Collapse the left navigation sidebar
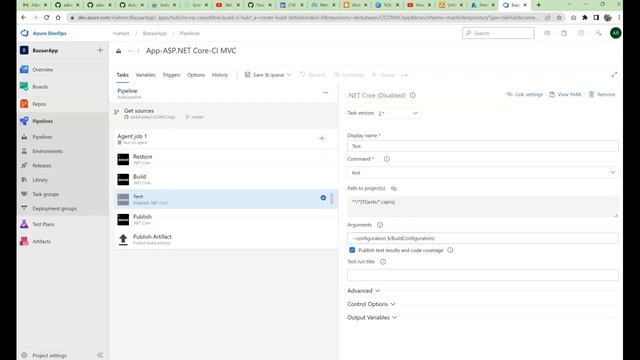640x360 pixels. (100, 355)
